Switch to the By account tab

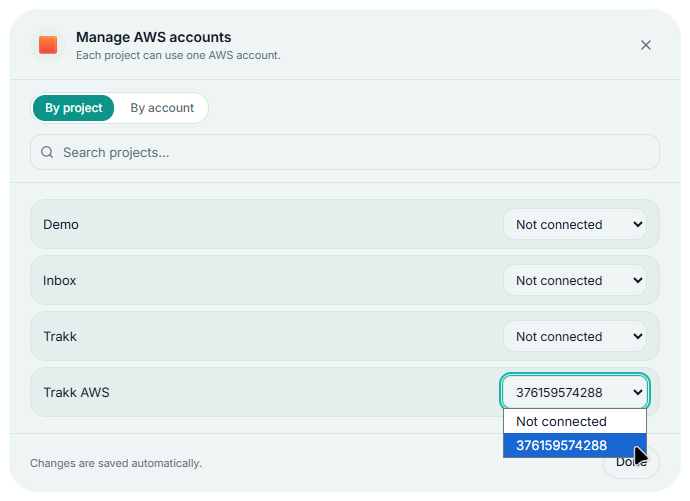[162, 108]
